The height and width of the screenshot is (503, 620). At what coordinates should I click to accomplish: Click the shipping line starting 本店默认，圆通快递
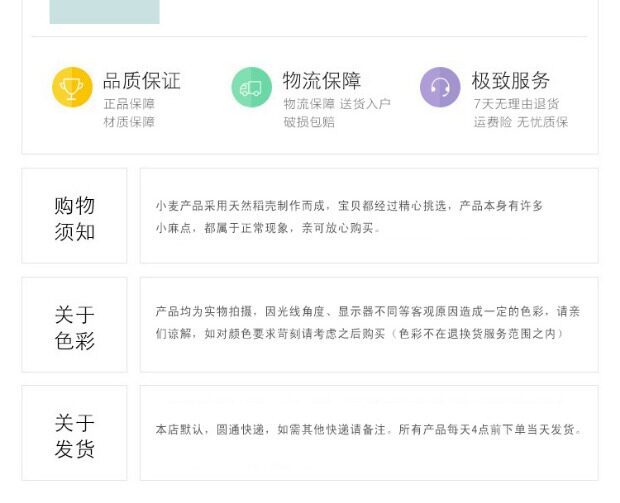point(369,429)
